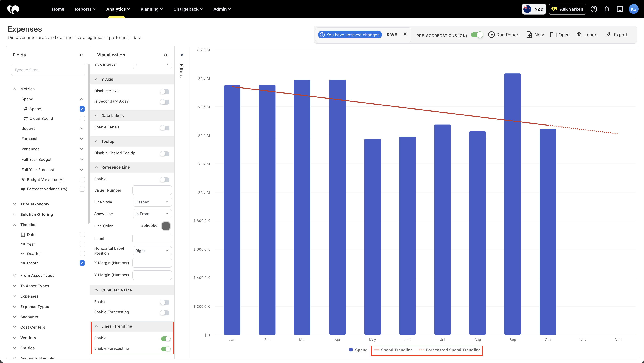
Task: Expand the Solution Offering section
Action: coord(15,214)
